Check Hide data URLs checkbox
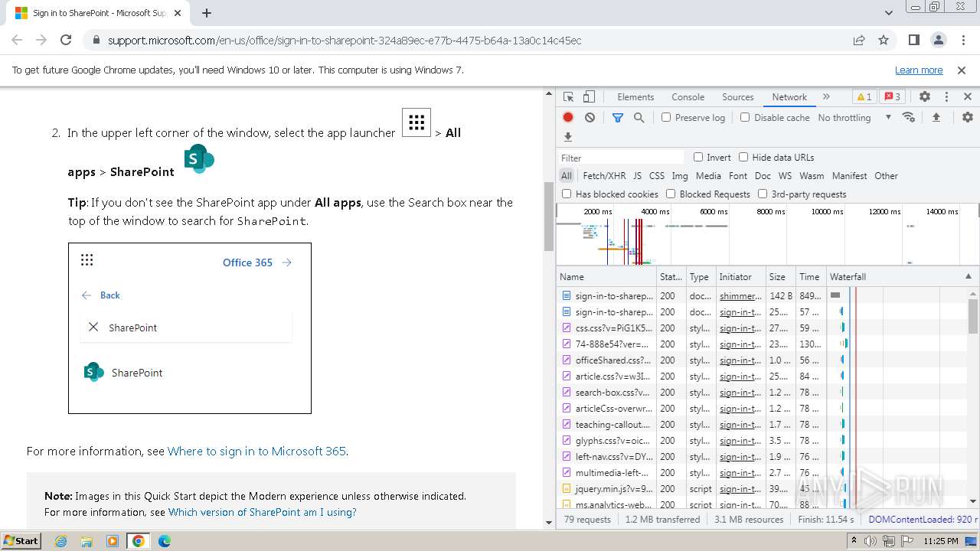This screenshot has height=551, width=980. (743, 157)
